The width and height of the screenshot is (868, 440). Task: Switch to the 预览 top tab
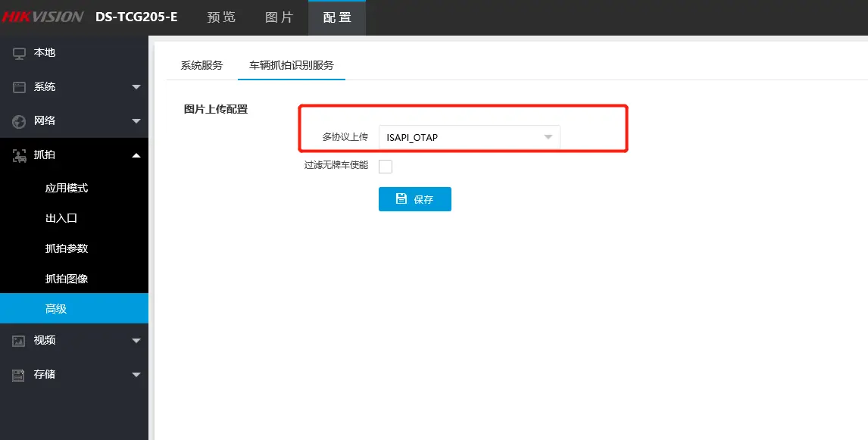pos(221,17)
